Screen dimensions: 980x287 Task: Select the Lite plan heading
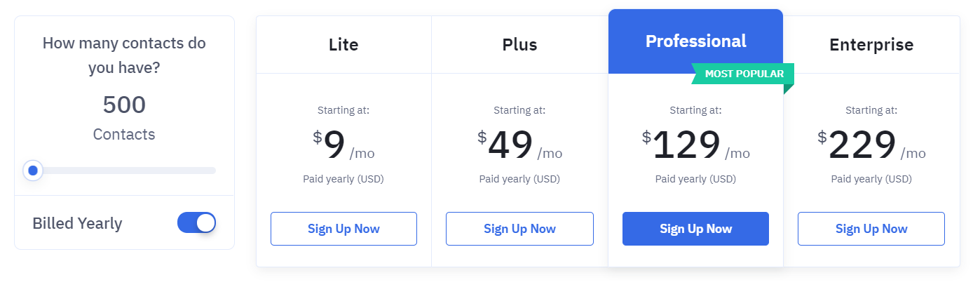pyautogui.click(x=343, y=45)
